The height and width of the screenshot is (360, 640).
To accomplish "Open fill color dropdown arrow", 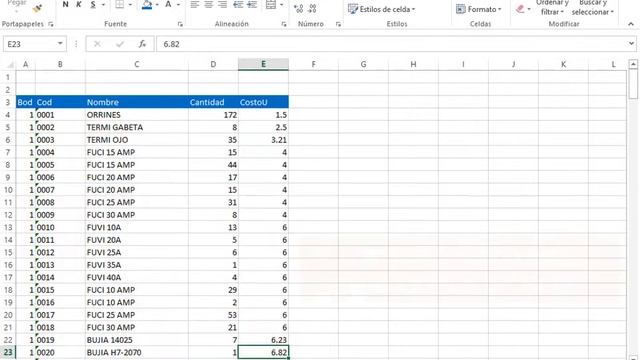I will (157, 5).
